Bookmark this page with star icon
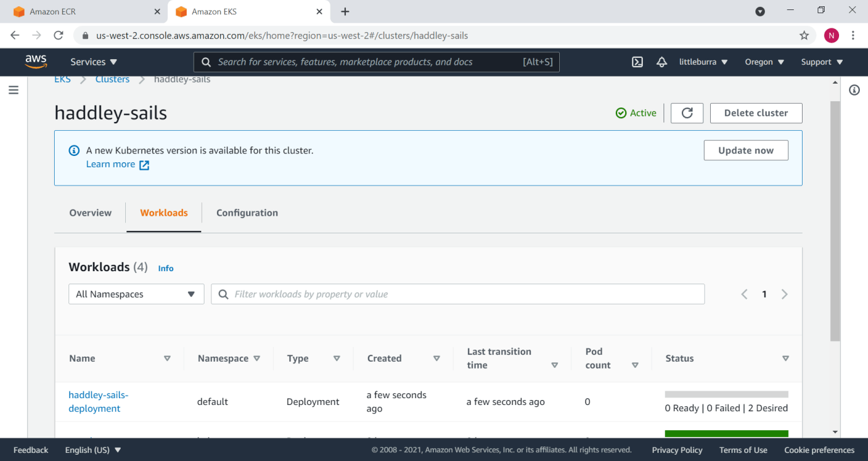Image resolution: width=868 pixels, height=461 pixels. (x=804, y=36)
